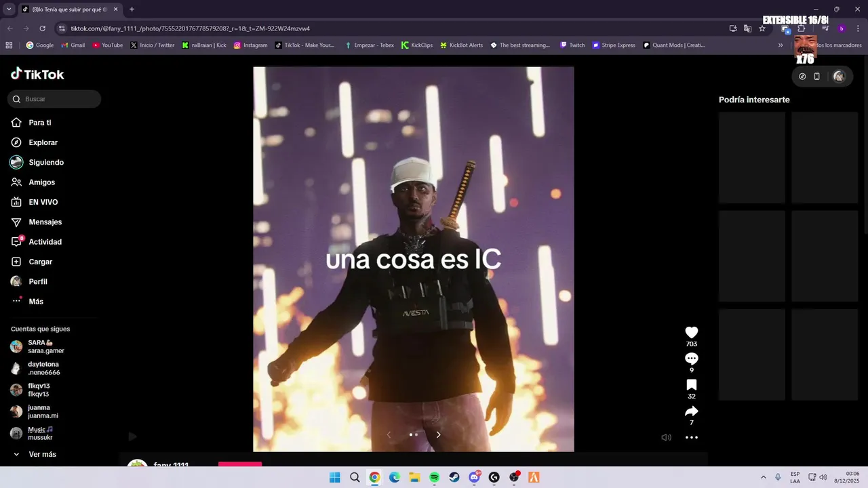The width and height of the screenshot is (868, 488).
Task: Open the Instagram bookmark
Action: tap(251, 45)
